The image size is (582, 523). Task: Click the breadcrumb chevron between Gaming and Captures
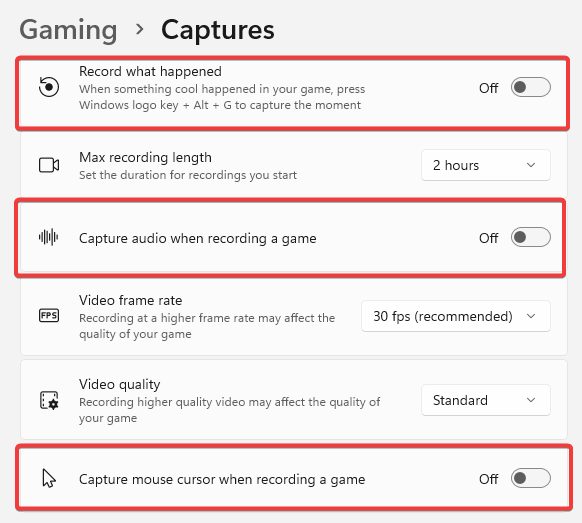tap(140, 29)
